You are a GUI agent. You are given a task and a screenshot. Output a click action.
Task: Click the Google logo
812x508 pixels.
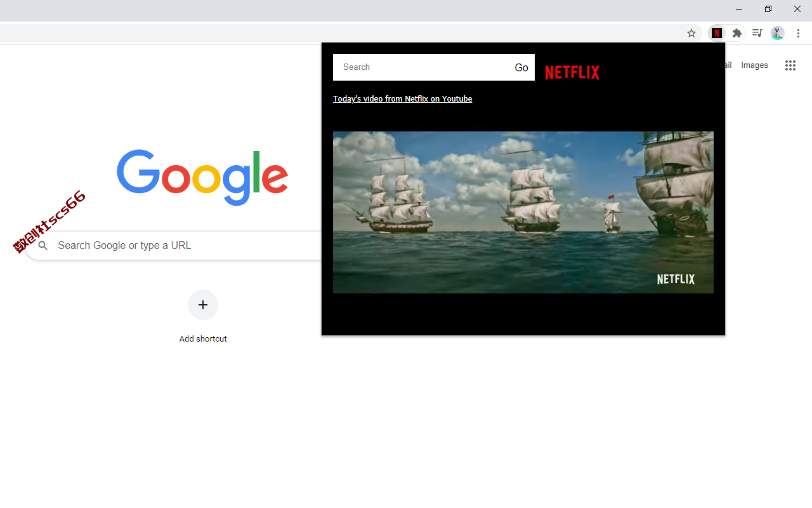point(202,177)
